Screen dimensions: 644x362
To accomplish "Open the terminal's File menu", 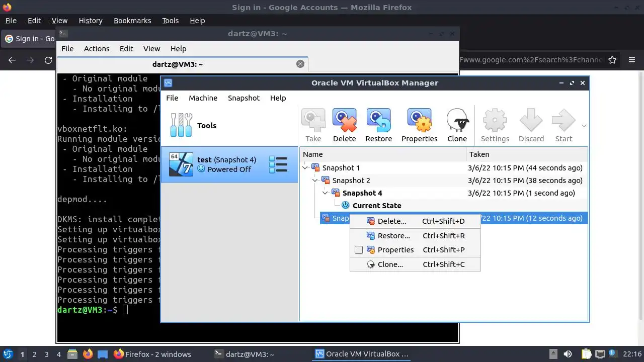I will click(67, 49).
